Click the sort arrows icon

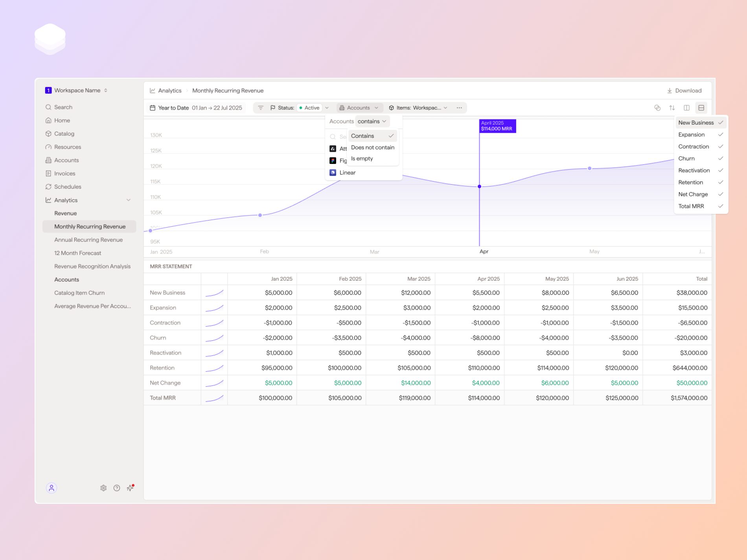pos(672,108)
